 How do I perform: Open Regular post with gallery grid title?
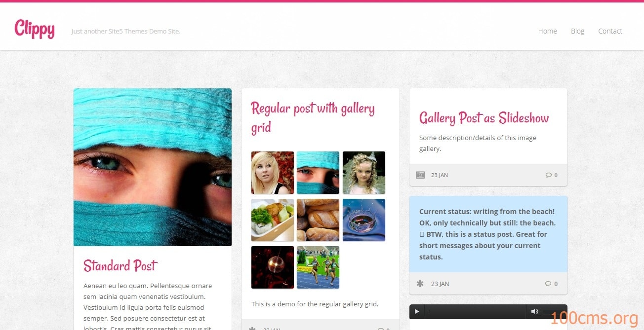point(313,117)
